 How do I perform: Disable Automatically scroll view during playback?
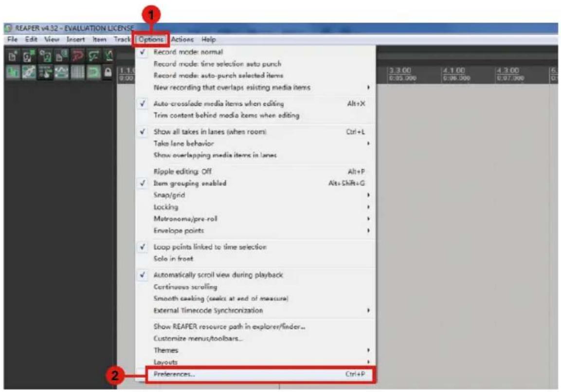click(255, 275)
